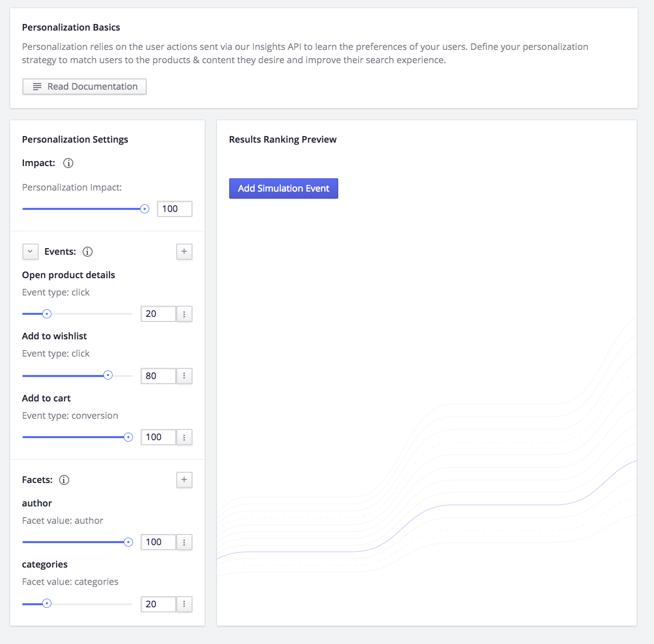The image size is (654, 644).
Task: Open options menu for Add to cart
Action: click(184, 437)
